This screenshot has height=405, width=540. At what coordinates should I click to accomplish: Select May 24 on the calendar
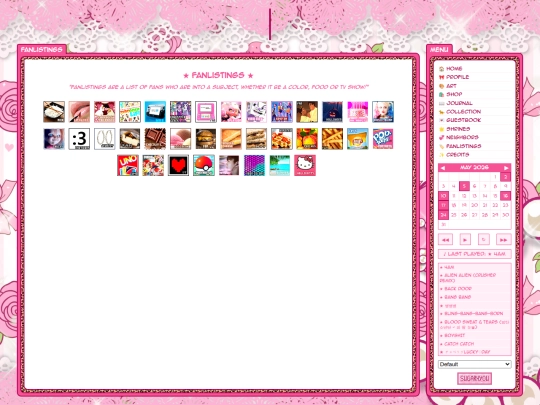[x=443, y=215]
